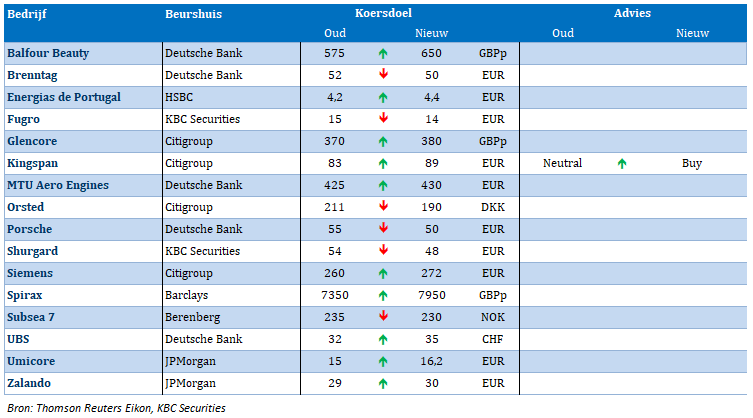Select the Glencore company name

point(32,141)
